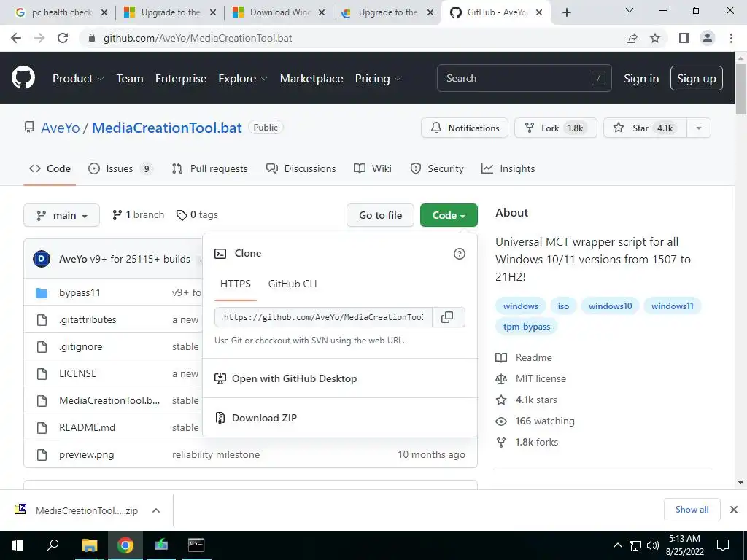Open README.md file
This screenshot has width=747, height=560.
(88, 427)
